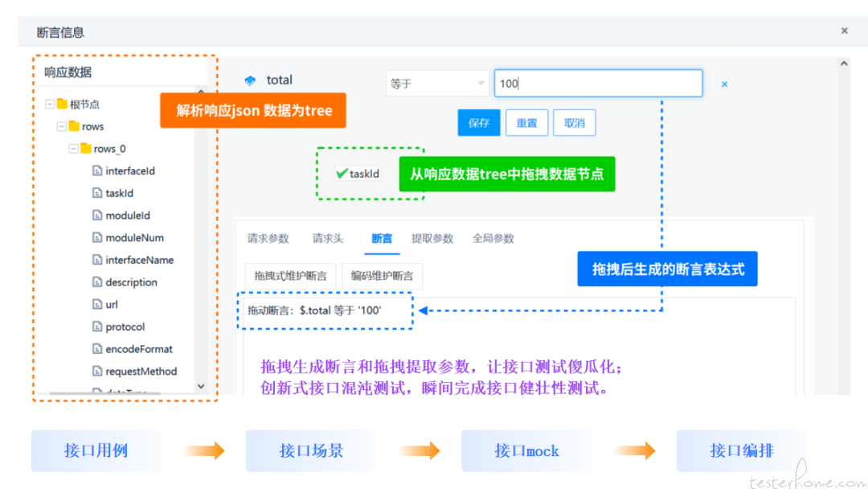Select the moduleNum tree node
The height and width of the screenshot is (501, 868).
pos(134,237)
